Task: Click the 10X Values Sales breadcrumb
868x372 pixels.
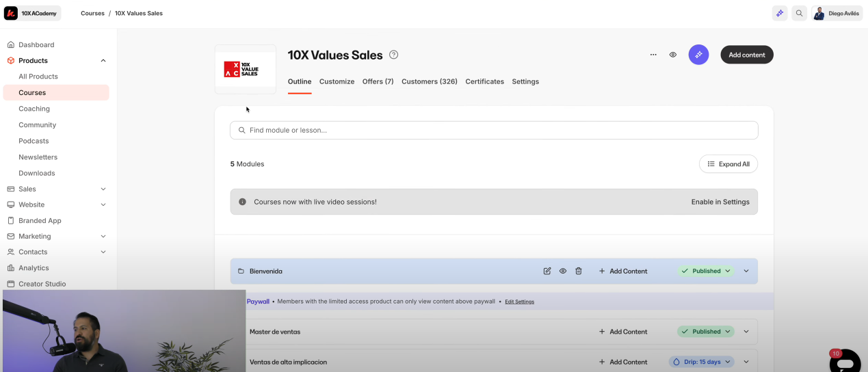Action: coord(139,13)
